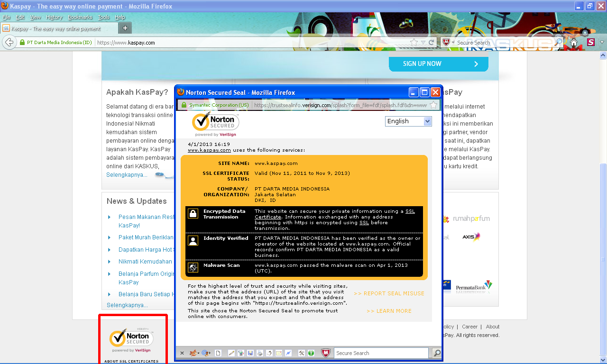Click the AXIS partner logo
This screenshot has width=607, height=364.
471,237
